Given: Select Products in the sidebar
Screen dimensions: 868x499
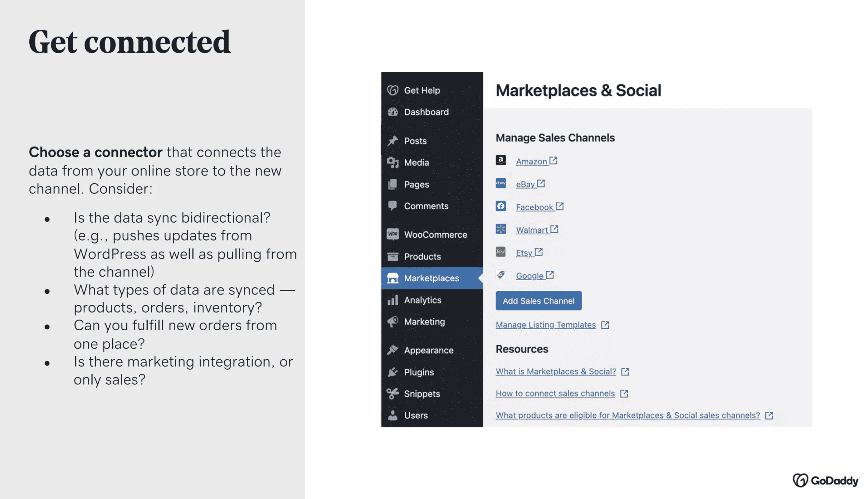Looking at the screenshot, I should pos(432,256).
